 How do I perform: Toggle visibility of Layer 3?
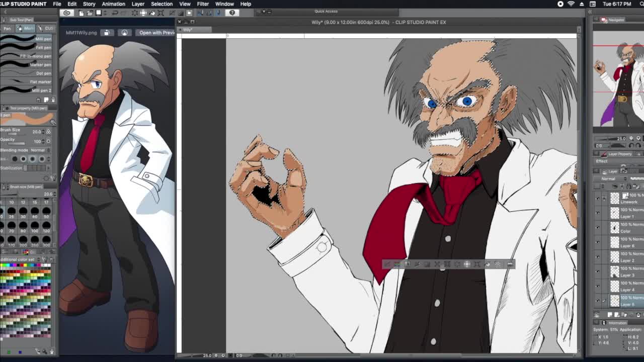click(598, 271)
